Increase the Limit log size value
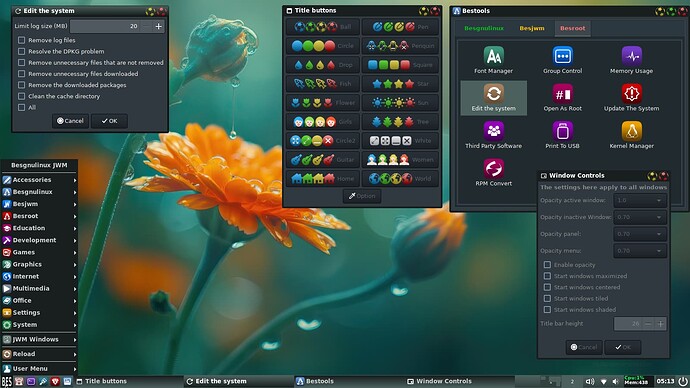 tap(158, 26)
